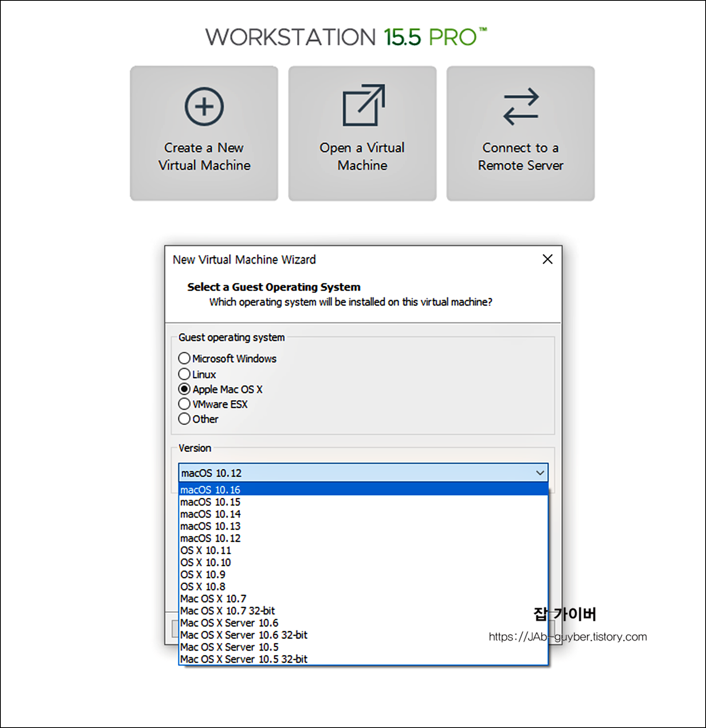Select Mac OS X 10.7 32-bit entry

(x=363, y=611)
